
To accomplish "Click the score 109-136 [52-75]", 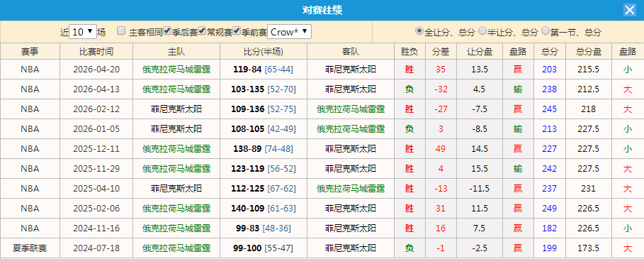I will coord(264,109).
